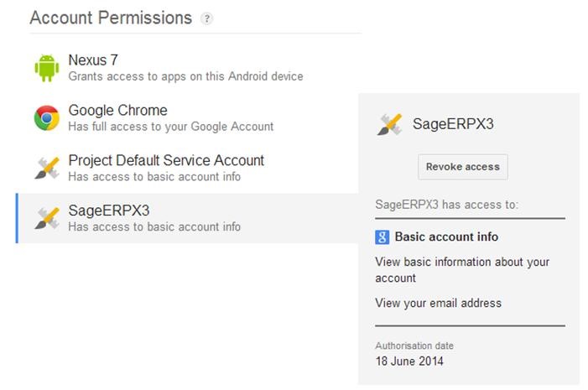This screenshot has height=390, width=588.
Task: Click 'View your email address' permission text
Action: [438, 303]
